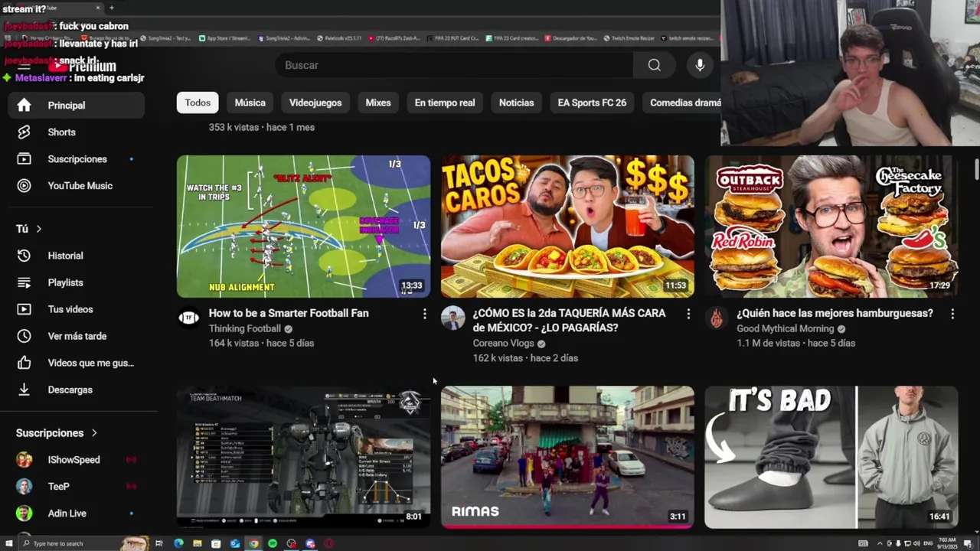The image size is (980, 551).
Task: Open Task View on the taskbar
Action: (x=159, y=543)
